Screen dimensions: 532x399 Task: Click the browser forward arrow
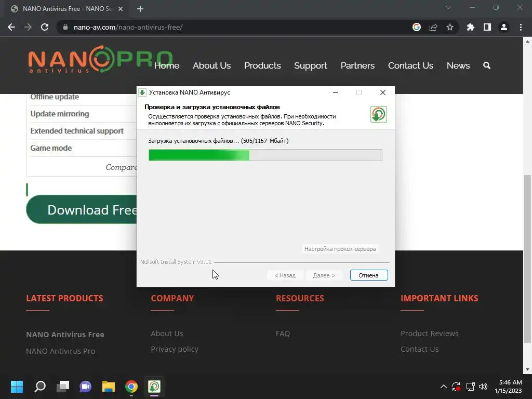28,27
